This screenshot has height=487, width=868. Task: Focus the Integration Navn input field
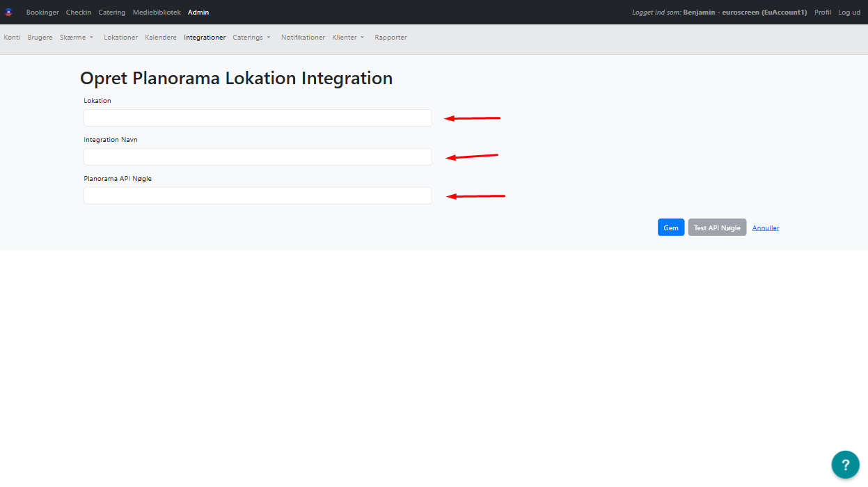[258, 157]
